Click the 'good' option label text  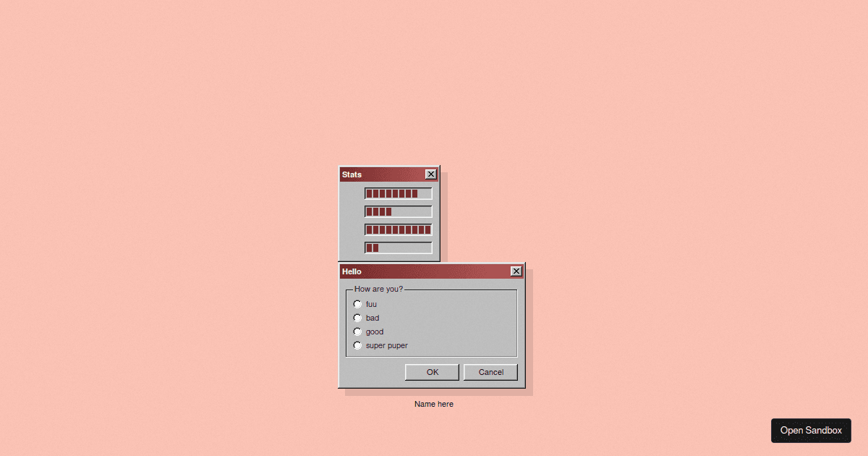[375, 332]
